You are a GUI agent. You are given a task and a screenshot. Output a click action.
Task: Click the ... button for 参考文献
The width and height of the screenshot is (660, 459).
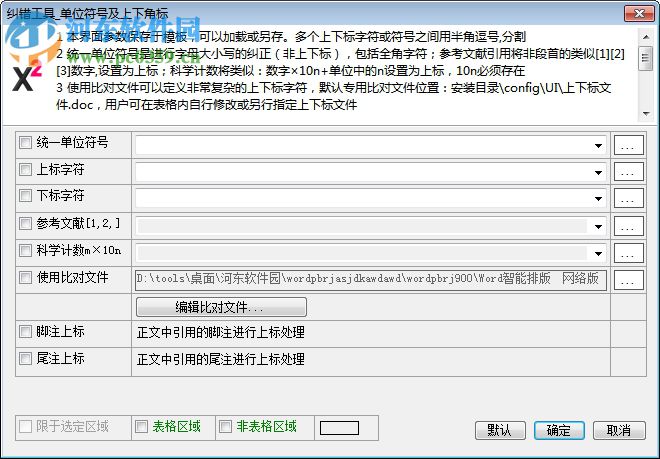pos(628,226)
